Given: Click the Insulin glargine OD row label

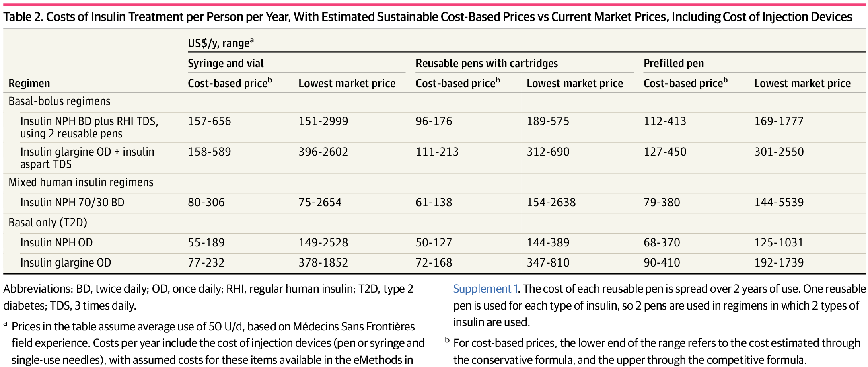Looking at the screenshot, I should [66, 263].
